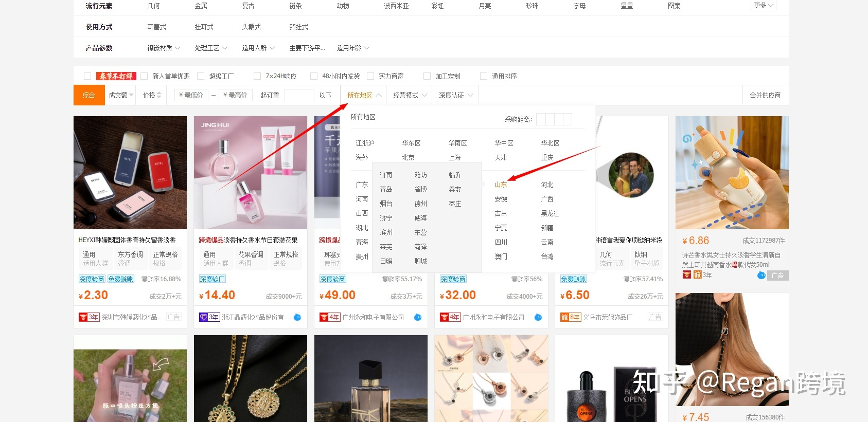Click chat icon on ¥32.00 广州永和电子 listing
The width and height of the screenshot is (868, 422).
(x=538, y=317)
